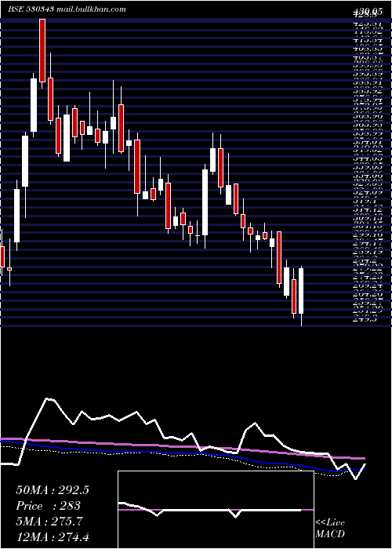Click the '5MA : 275.7' value

[x=49, y=522]
